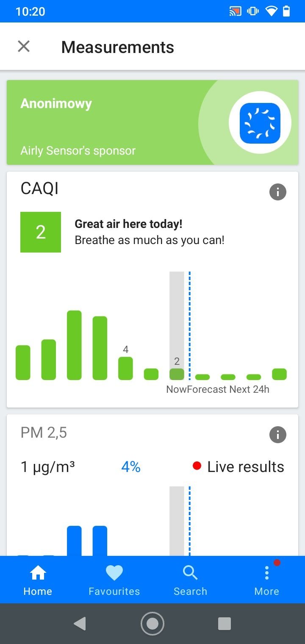The width and height of the screenshot is (305, 644).
Task: Go to the Home tab
Action: (38, 580)
